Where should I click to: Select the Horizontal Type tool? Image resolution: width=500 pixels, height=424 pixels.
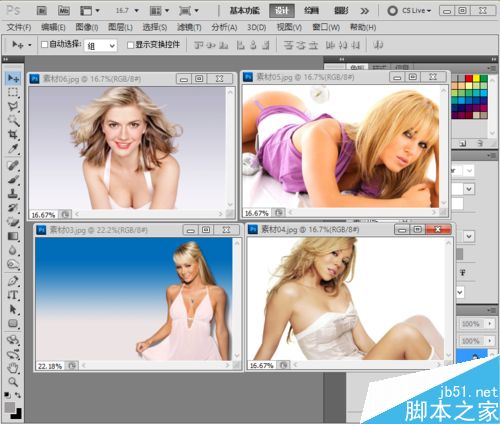tap(13, 295)
